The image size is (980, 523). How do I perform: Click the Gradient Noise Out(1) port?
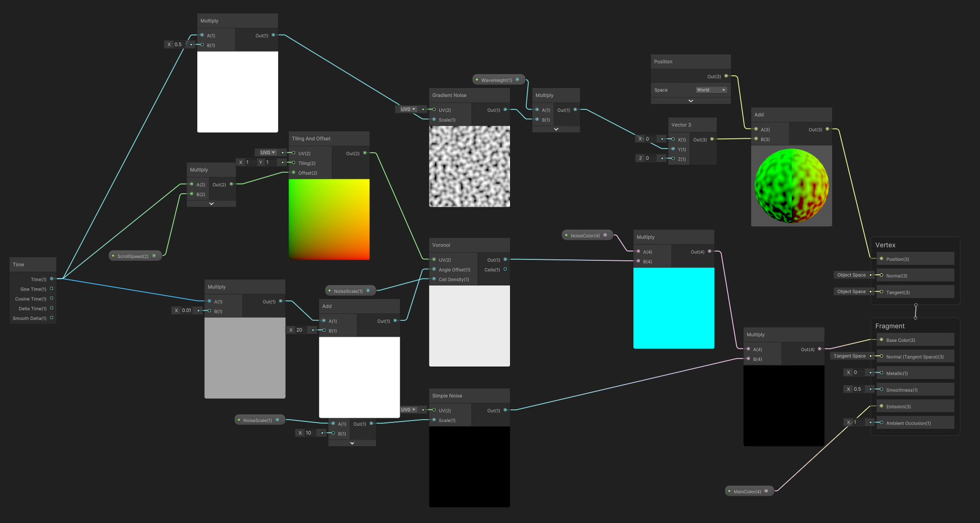coord(505,110)
